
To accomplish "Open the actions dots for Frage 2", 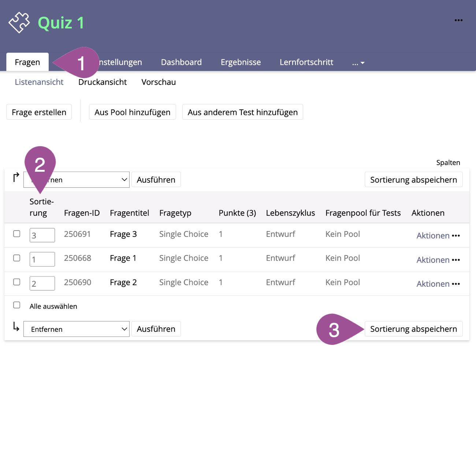I will (x=456, y=284).
